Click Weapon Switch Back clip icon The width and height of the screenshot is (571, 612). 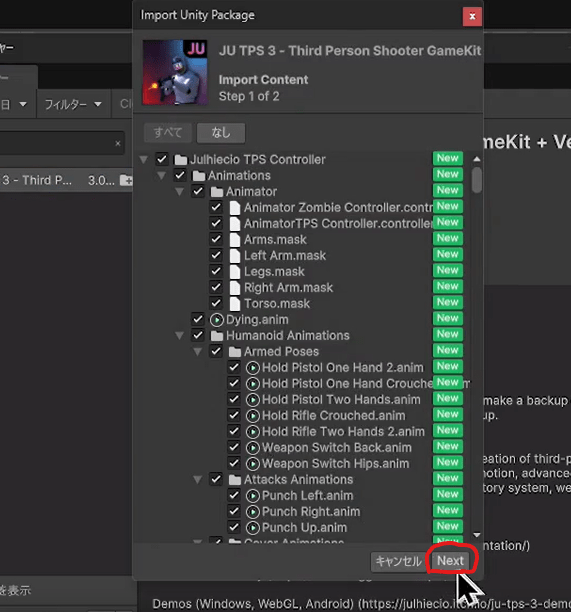(253, 448)
